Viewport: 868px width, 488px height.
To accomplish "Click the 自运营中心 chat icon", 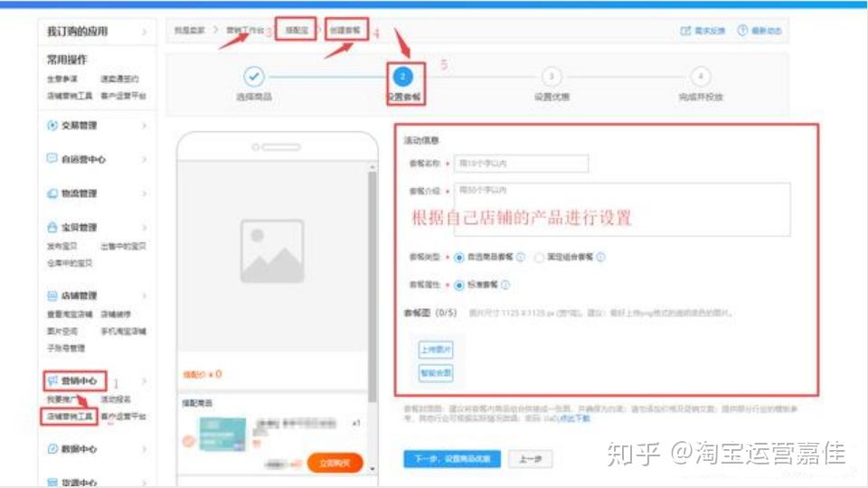I will click(x=52, y=159).
